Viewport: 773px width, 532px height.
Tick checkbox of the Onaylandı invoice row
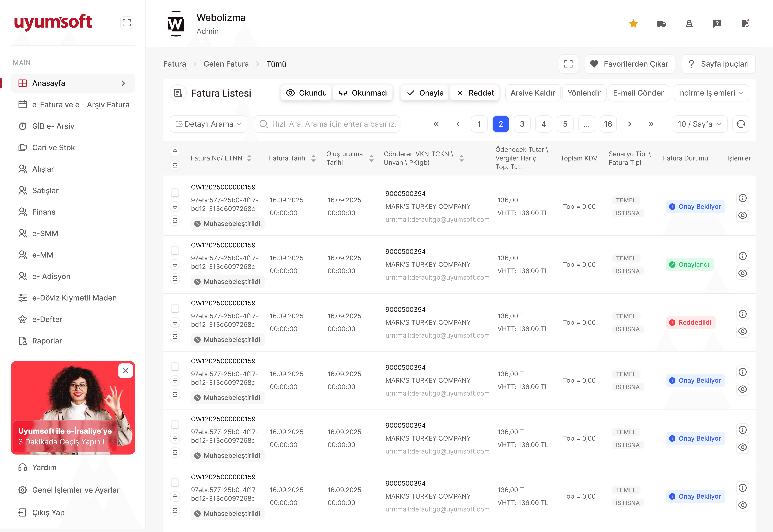pyautogui.click(x=175, y=250)
